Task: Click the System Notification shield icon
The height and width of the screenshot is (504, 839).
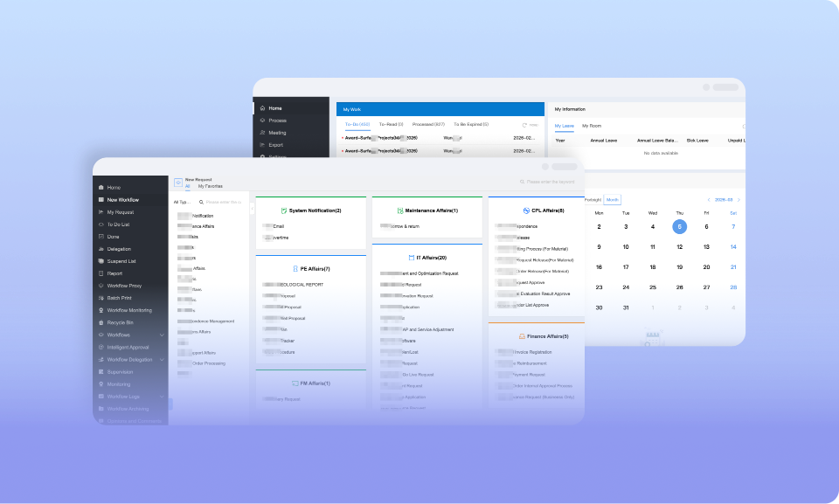Action: (283, 211)
